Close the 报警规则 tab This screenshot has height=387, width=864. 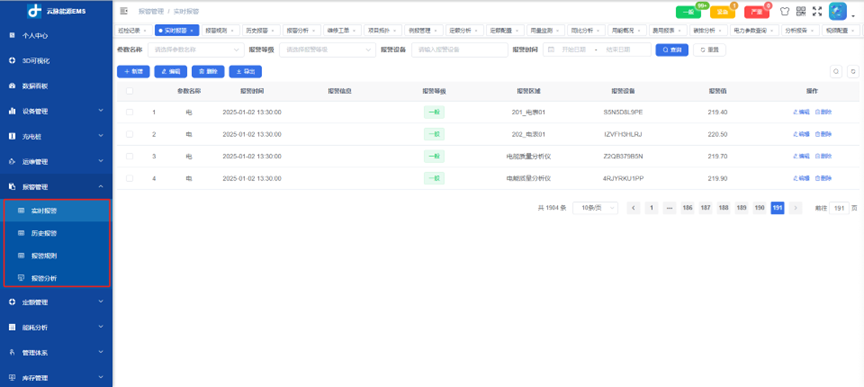pos(231,31)
